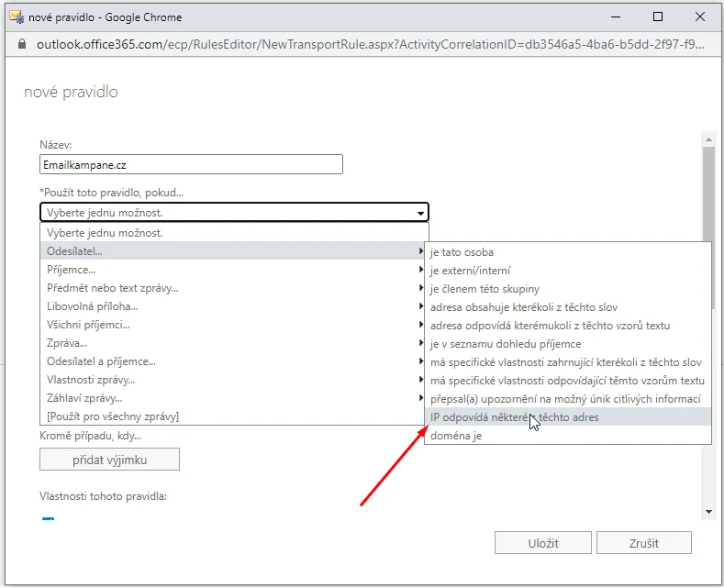Pick 'adresa odpovídá kterémukoli z těchto vzorů textu'

(x=568, y=326)
